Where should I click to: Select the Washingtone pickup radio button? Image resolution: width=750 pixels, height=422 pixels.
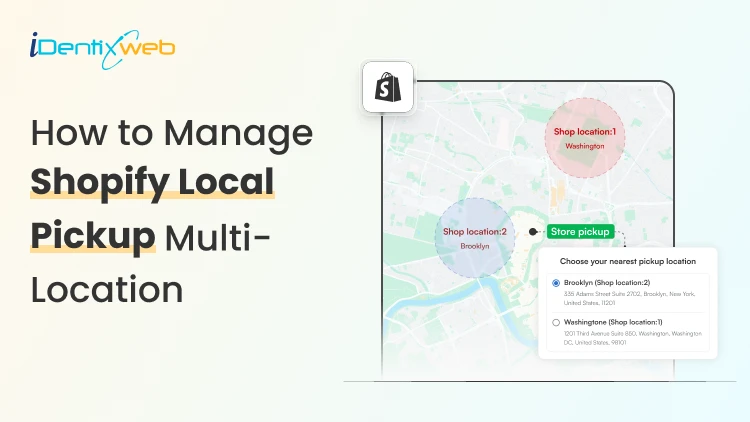[556, 322]
